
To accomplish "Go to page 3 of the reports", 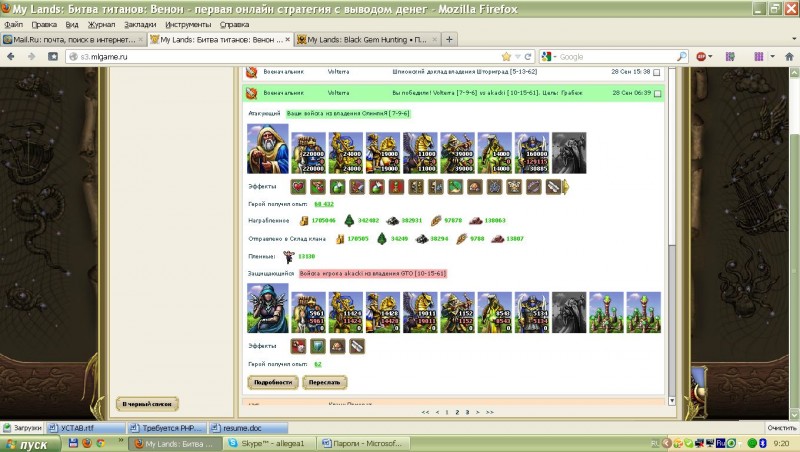I will (467, 411).
